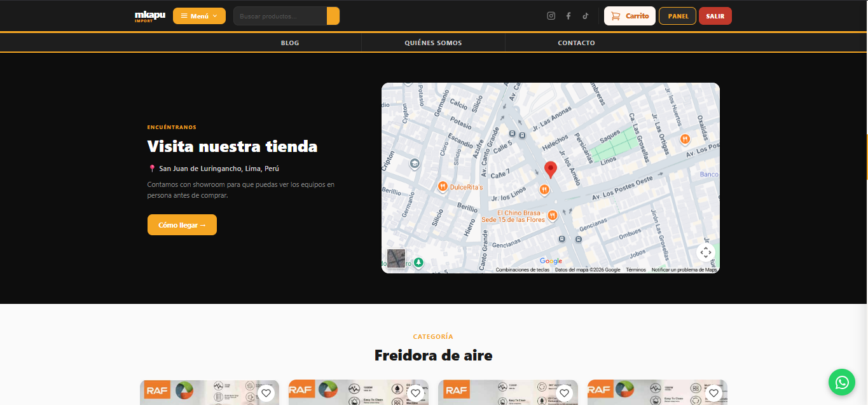Click the red SALIR logout button
This screenshot has width=868, height=405.
715,16
